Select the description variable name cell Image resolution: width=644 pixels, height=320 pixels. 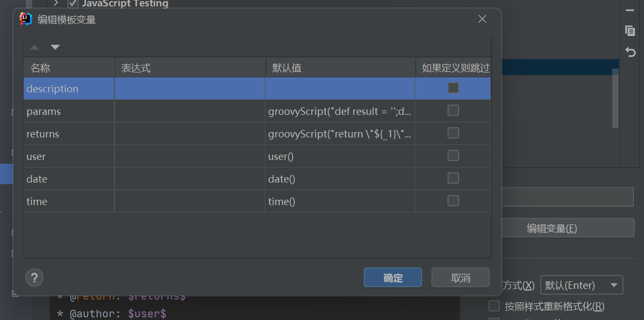click(69, 89)
